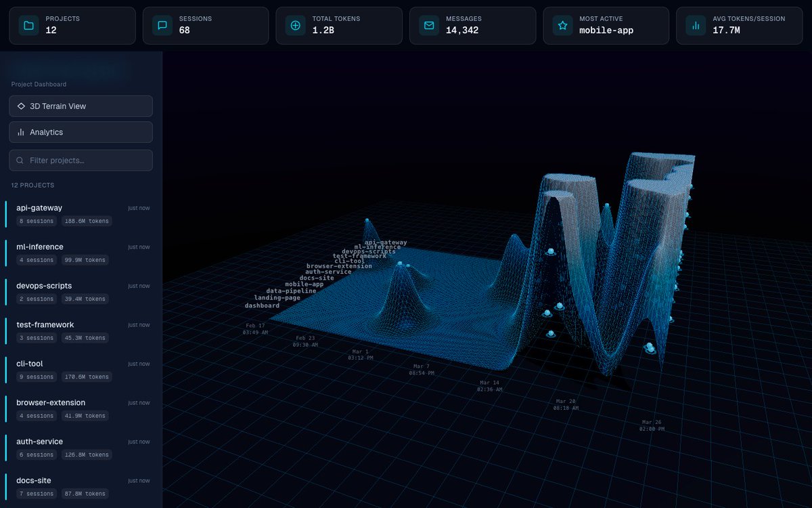
Task: Click the Feb 17 date axis label
Action: [x=255, y=329]
